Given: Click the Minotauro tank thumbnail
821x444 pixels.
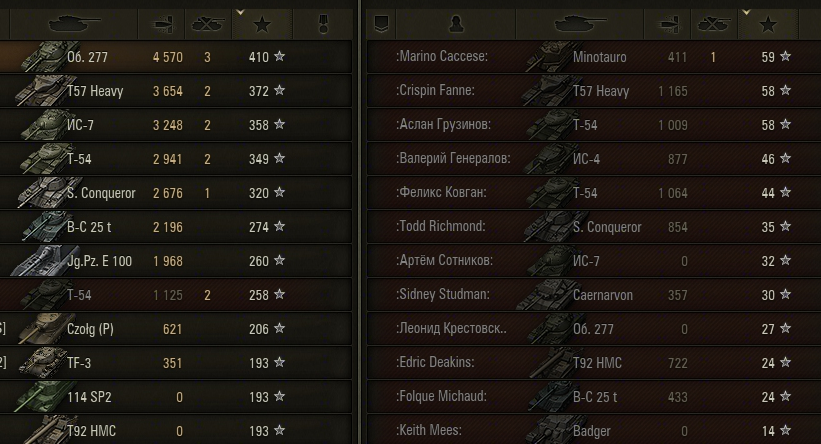Looking at the screenshot, I should pos(548,57).
